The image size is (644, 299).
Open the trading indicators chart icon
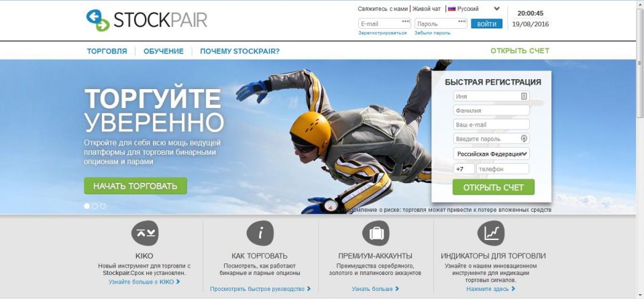491,233
